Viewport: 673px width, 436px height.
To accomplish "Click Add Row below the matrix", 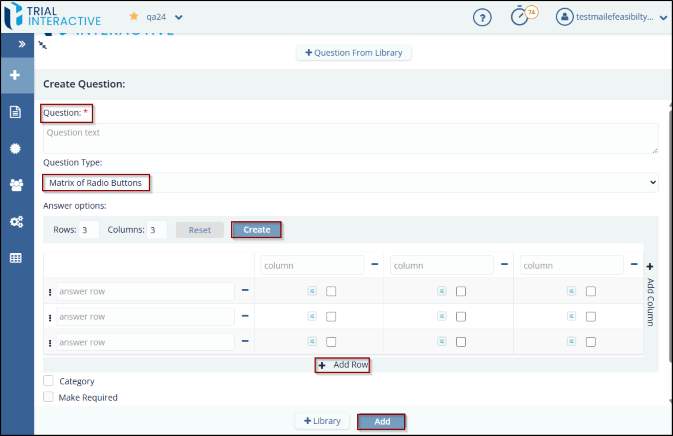I will pyautogui.click(x=344, y=365).
